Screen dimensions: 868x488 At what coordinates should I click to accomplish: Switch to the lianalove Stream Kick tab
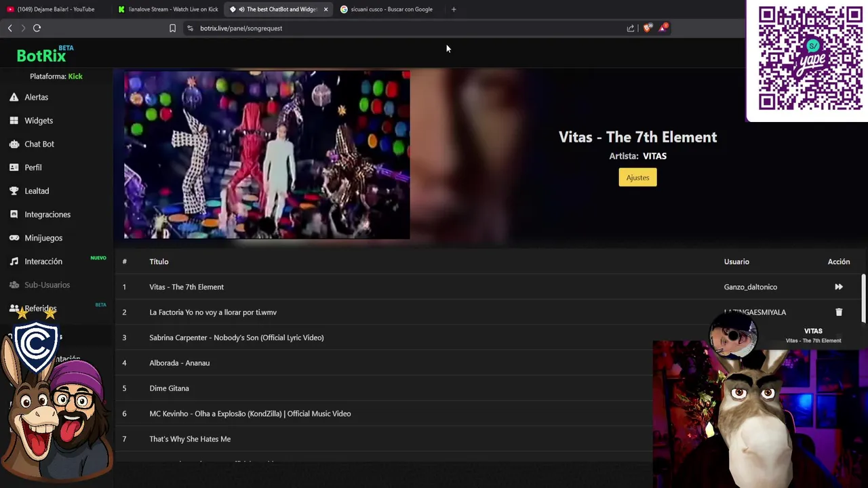(x=168, y=9)
